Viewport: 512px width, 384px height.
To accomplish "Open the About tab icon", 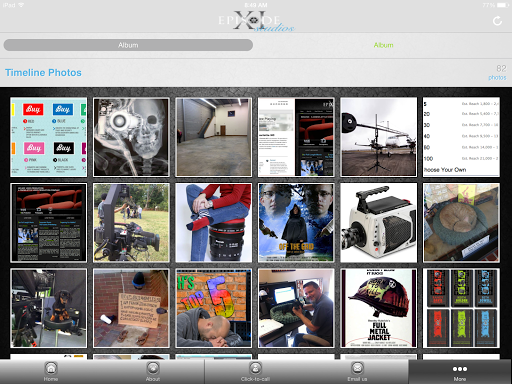I will click(x=153, y=368).
